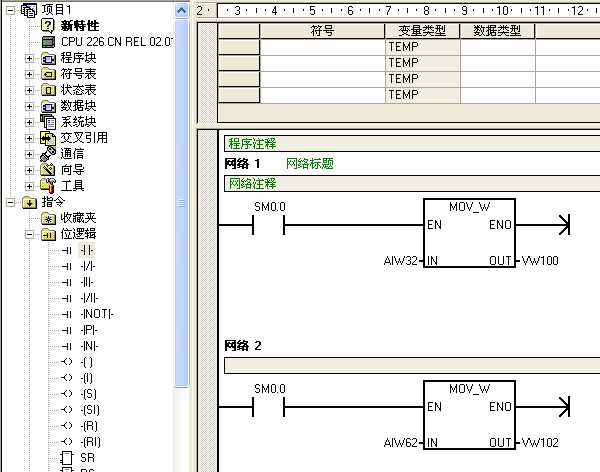This screenshot has height=472, width=600.
Task: Select the reset immediate -(RI) instruction
Action: (91, 442)
